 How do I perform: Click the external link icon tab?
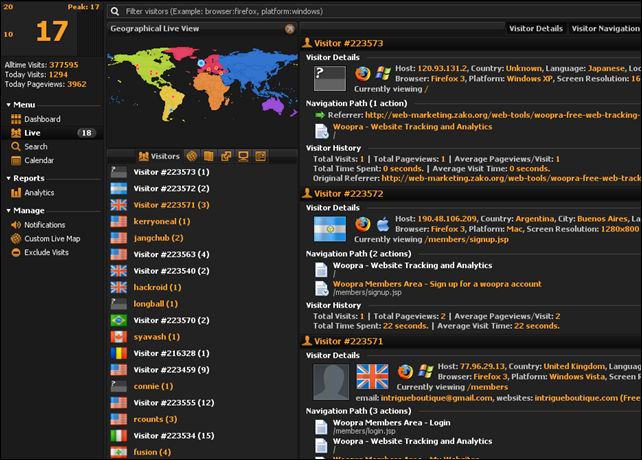tap(226, 156)
